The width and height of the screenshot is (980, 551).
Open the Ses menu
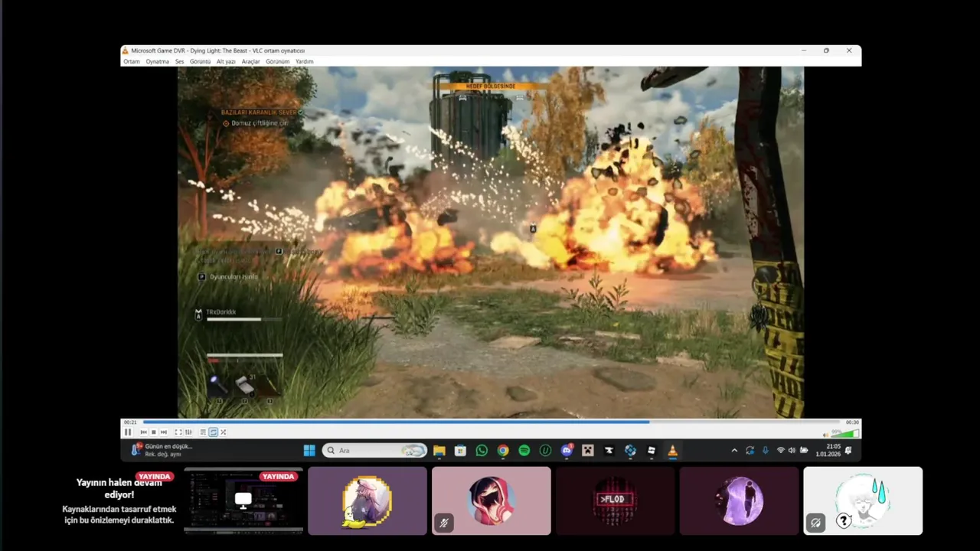180,61
